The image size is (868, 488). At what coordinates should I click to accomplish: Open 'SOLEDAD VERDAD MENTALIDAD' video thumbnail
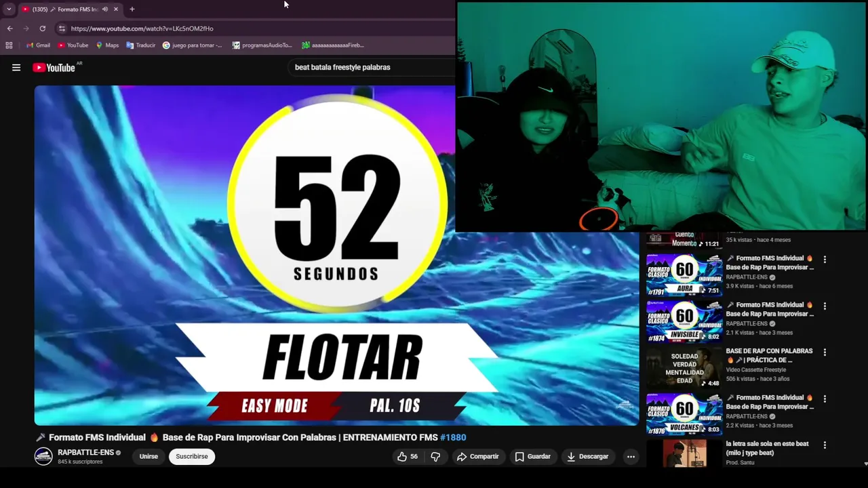pyautogui.click(x=684, y=368)
